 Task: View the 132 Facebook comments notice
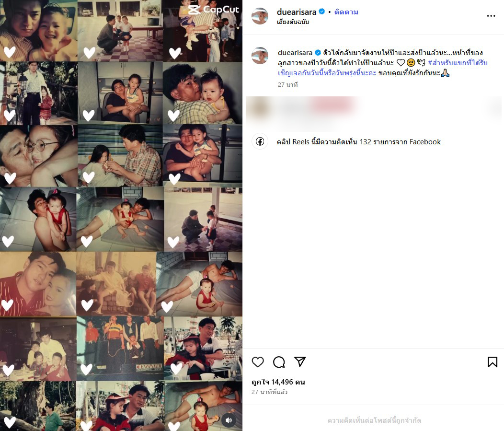coord(359,142)
